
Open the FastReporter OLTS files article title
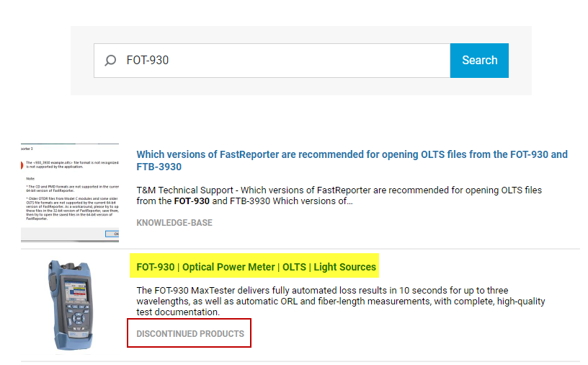coord(352,160)
